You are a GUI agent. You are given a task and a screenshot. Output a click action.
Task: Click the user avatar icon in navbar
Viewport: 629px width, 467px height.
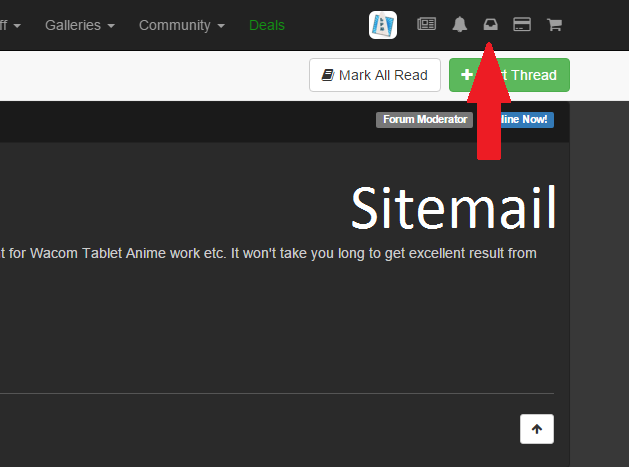point(383,25)
